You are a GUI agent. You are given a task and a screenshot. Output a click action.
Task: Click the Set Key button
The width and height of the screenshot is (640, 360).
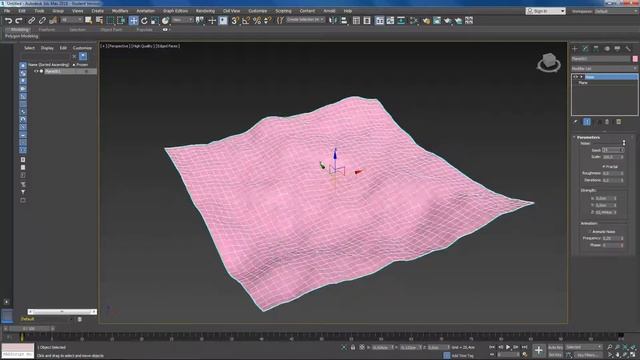(x=555, y=355)
